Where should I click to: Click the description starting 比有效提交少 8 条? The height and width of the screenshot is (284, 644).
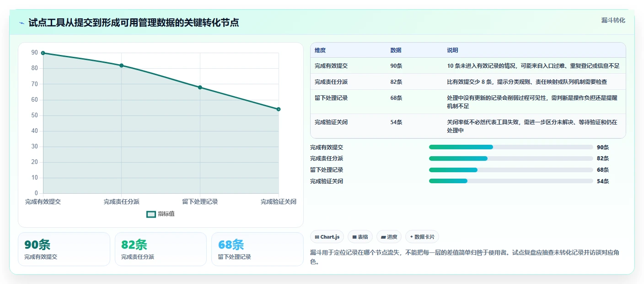point(527,82)
